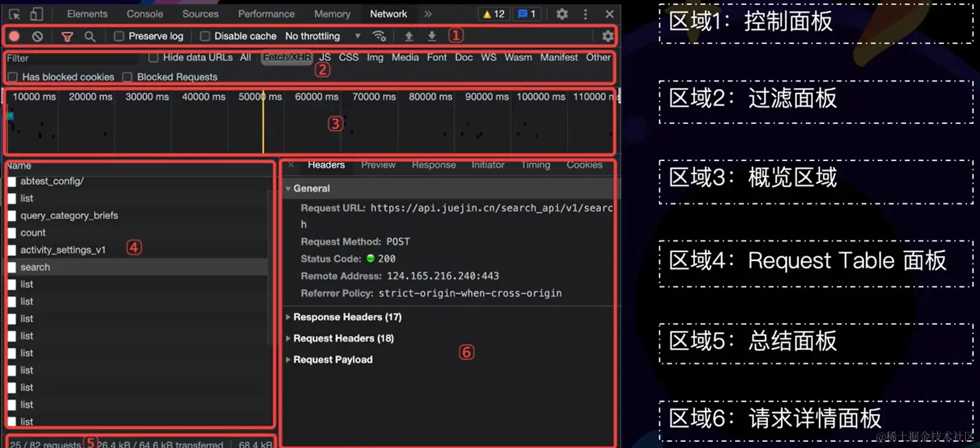
Task: Filter requests by Font
Action: 437,57
